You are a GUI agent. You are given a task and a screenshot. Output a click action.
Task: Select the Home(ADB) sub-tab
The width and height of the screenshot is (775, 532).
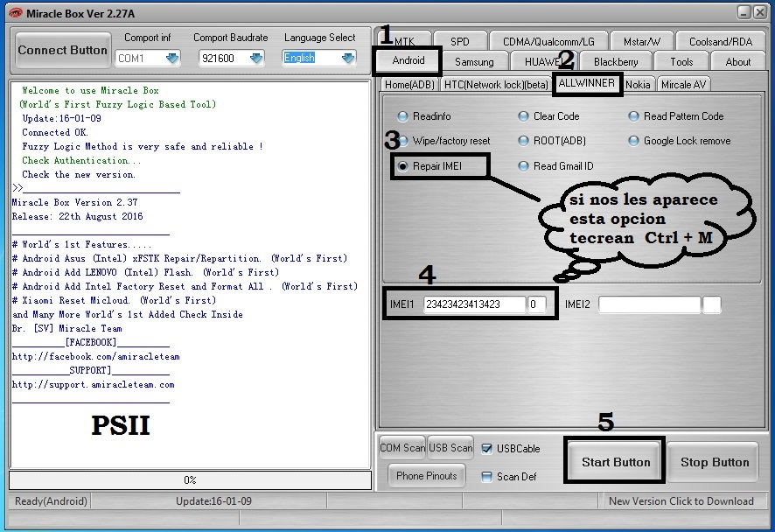[x=409, y=85]
